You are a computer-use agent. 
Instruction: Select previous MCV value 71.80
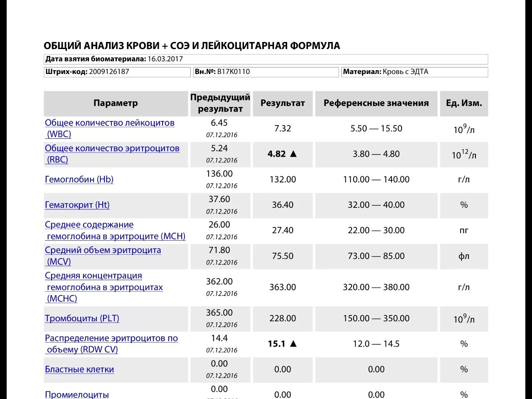coord(219,250)
